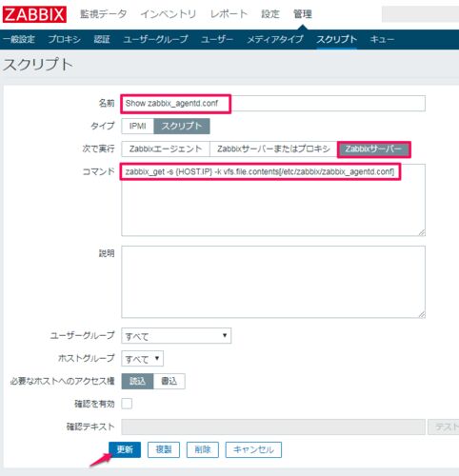The image size is (459, 476).
Task: Click the 説明 text area
Action: click(273, 282)
